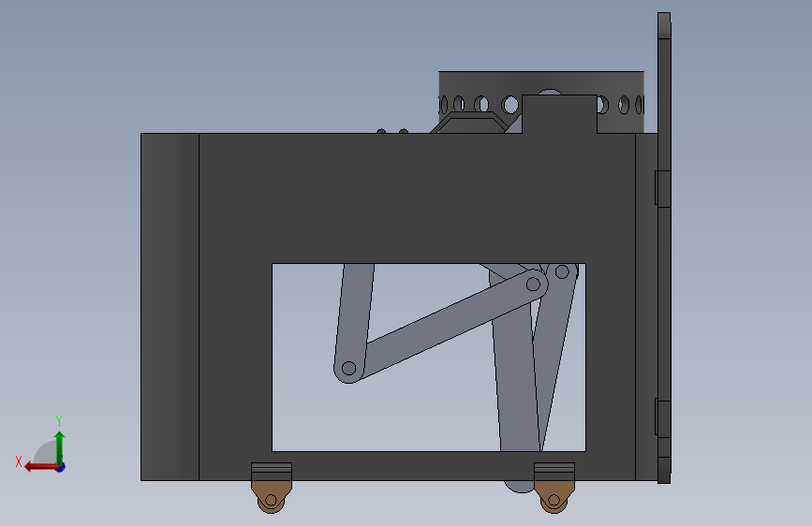The image size is (812, 526).
Task: Pick the pivot hole at the diagonal arm's upper end
Action: tap(533, 284)
